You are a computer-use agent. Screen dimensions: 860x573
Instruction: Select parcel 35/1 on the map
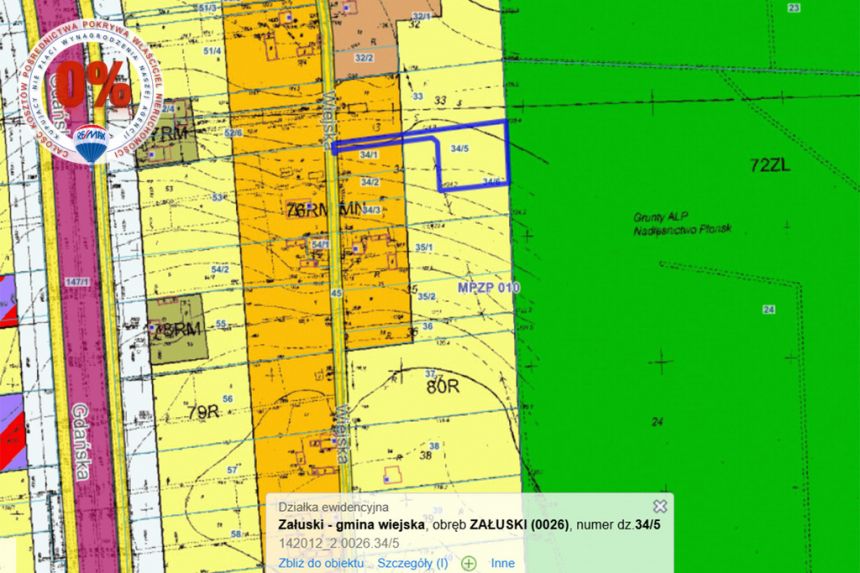tap(424, 248)
